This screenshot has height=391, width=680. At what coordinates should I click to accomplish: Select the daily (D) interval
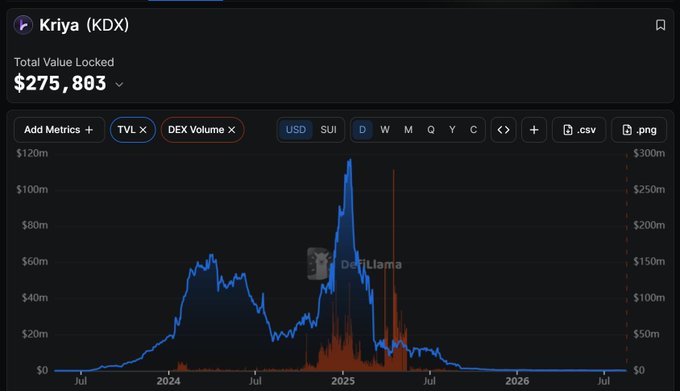pos(363,130)
